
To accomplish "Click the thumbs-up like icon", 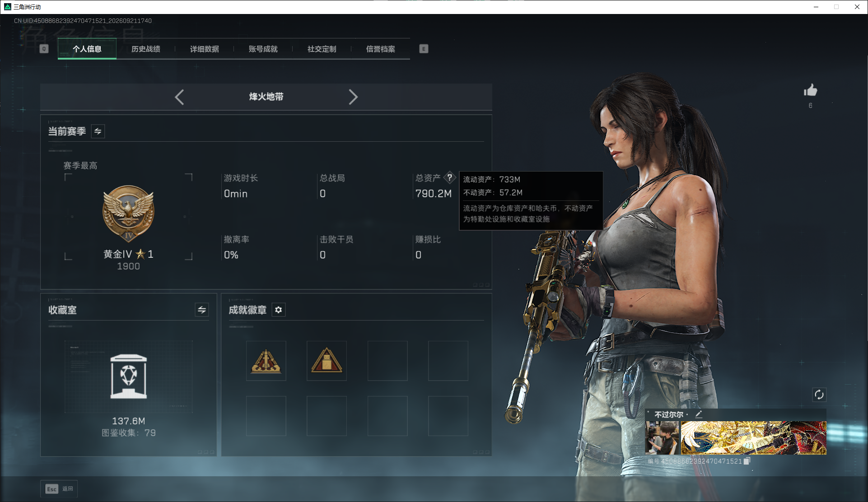I will click(810, 90).
